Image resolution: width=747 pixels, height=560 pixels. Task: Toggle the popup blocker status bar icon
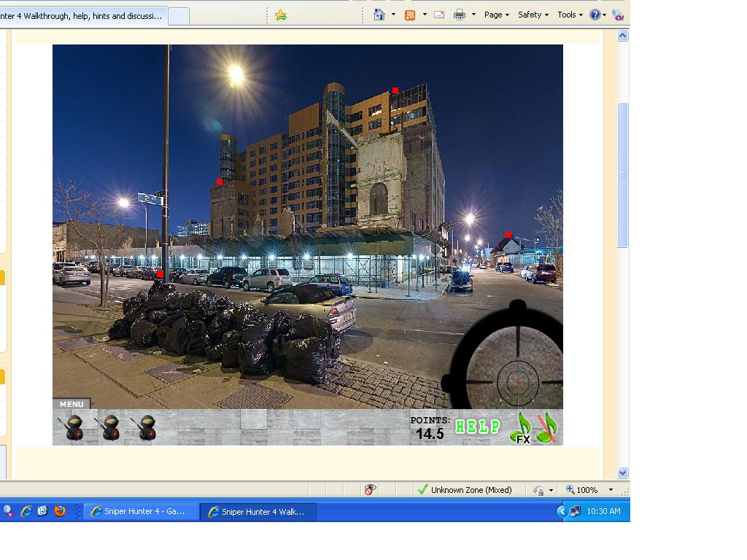[371, 490]
